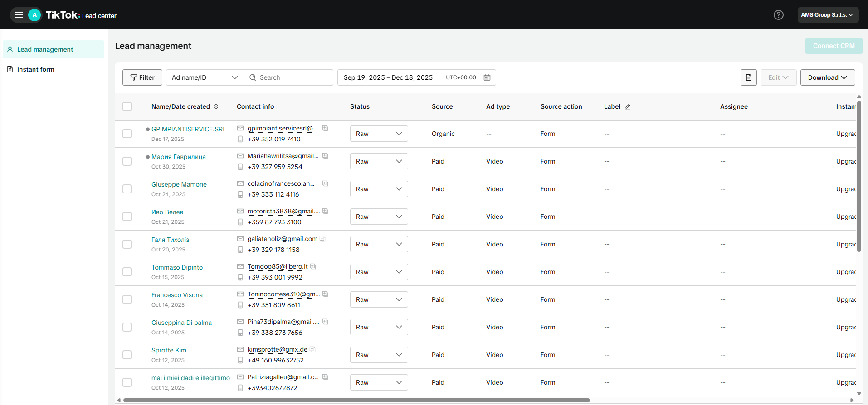This screenshot has width=868, height=405.
Task: Copy kimsprotte@gmx.de email address
Action: click(x=312, y=349)
